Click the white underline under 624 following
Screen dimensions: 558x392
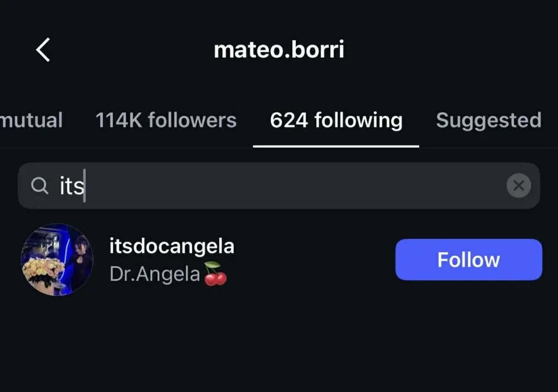(x=336, y=146)
